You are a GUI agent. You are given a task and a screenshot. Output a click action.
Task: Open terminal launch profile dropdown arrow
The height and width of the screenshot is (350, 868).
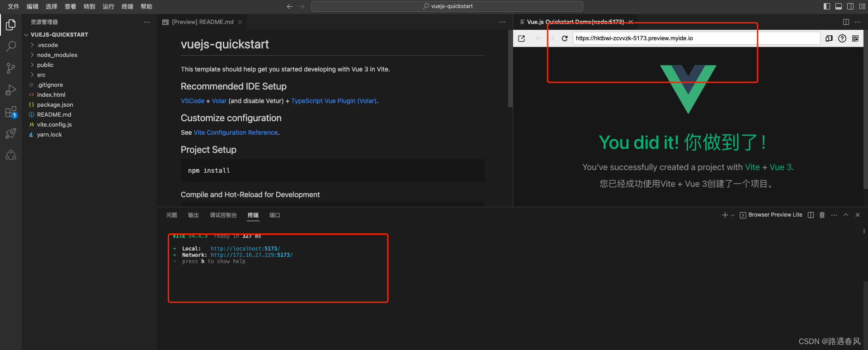point(732,215)
